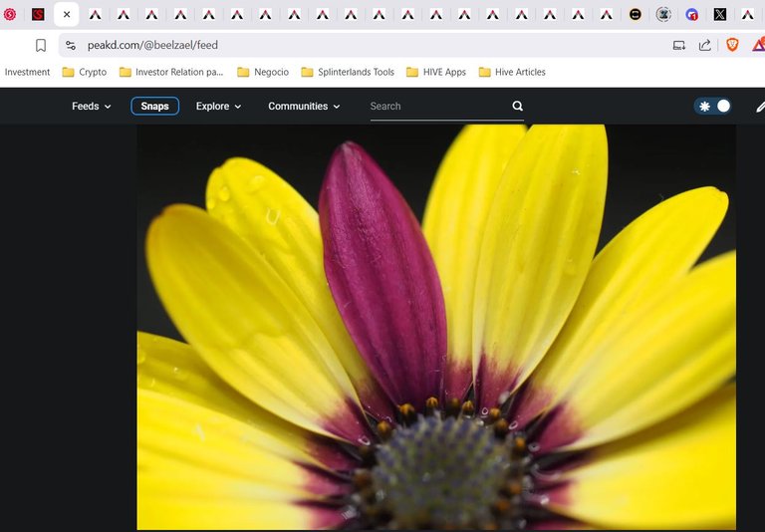Expand the Feeds dropdown menu
Viewport: 765px width, 532px height.
[92, 107]
